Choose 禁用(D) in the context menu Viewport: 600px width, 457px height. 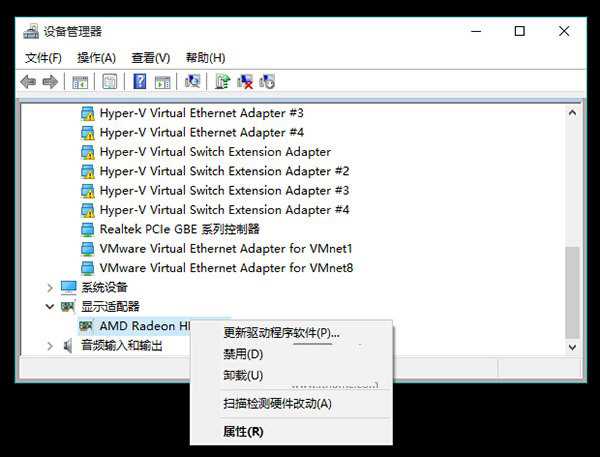(291, 354)
